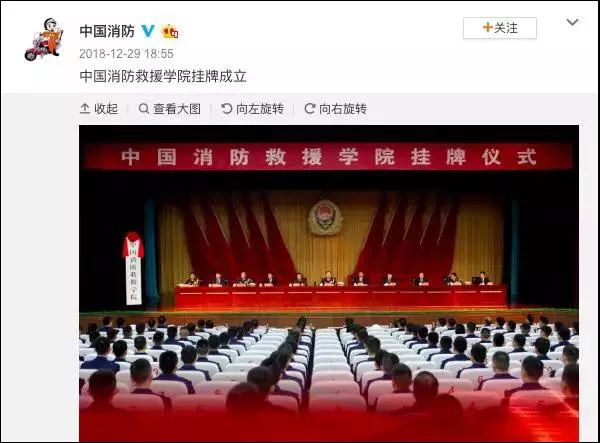Open the 中国消防 profile avatar
This screenshot has width=600, height=443.
[x=43, y=39]
